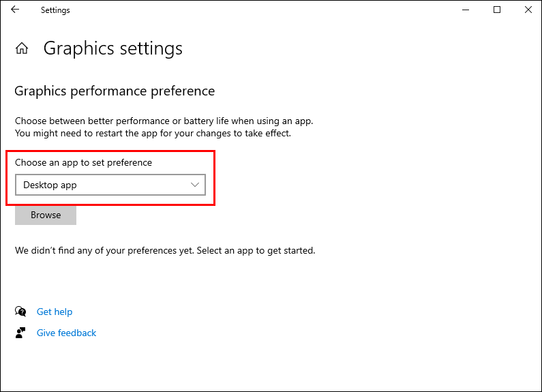Close the Settings window
The width and height of the screenshot is (542, 392).
pos(528,10)
